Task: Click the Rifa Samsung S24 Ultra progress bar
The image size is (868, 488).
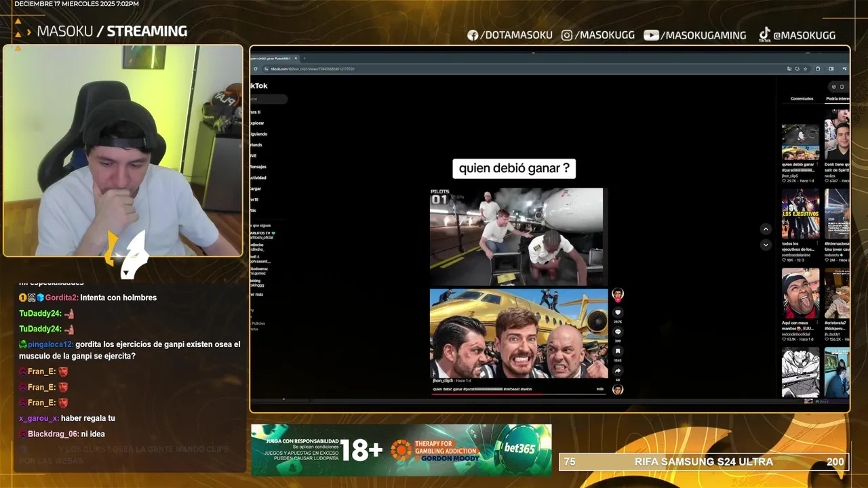Action: point(703,462)
